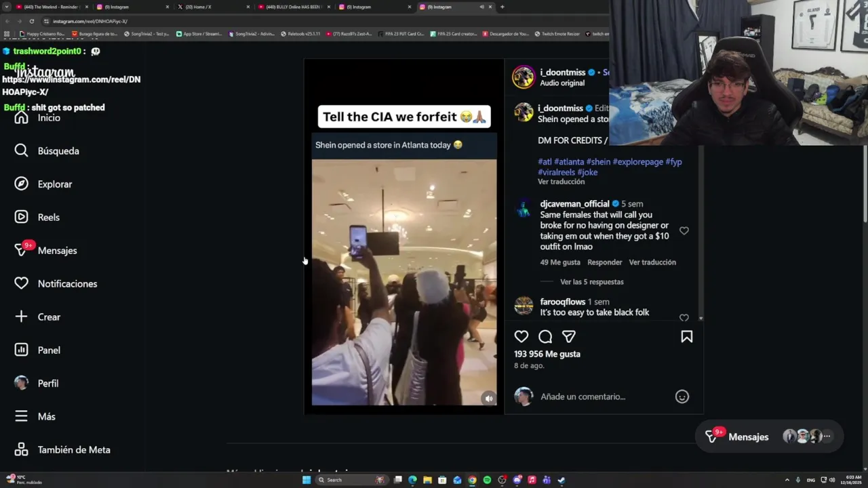
Task: Open the Panel dashboard
Action: click(37, 350)
